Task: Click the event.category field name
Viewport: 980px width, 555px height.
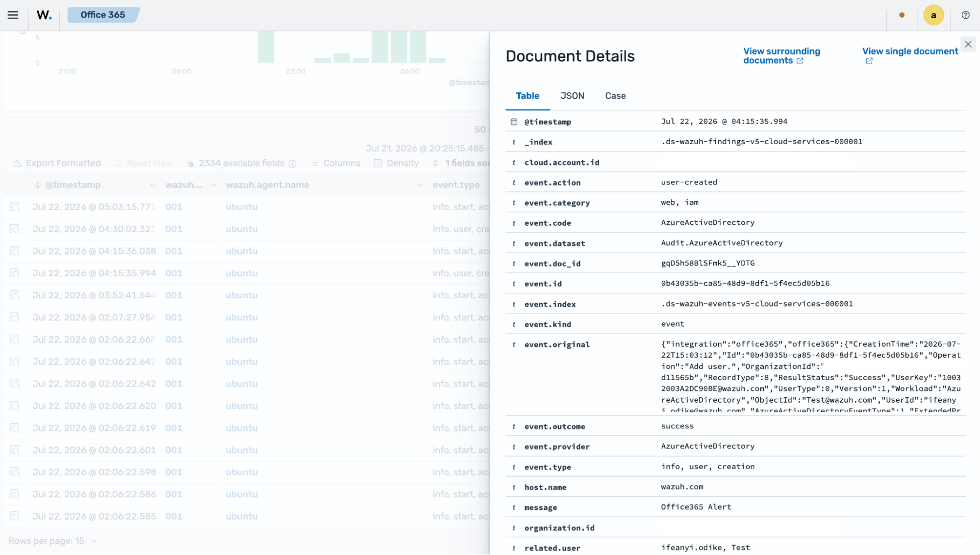Action: coord(557,203)
